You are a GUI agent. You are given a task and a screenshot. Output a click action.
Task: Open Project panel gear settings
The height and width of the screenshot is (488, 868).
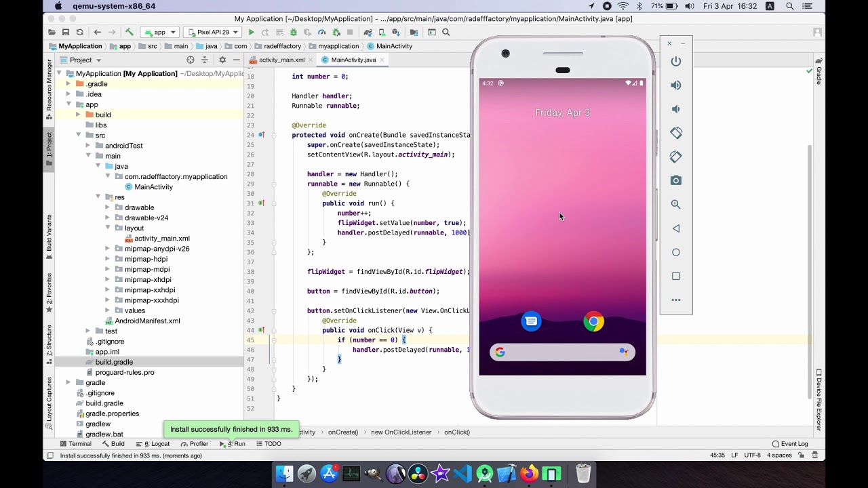click(222, 60)
